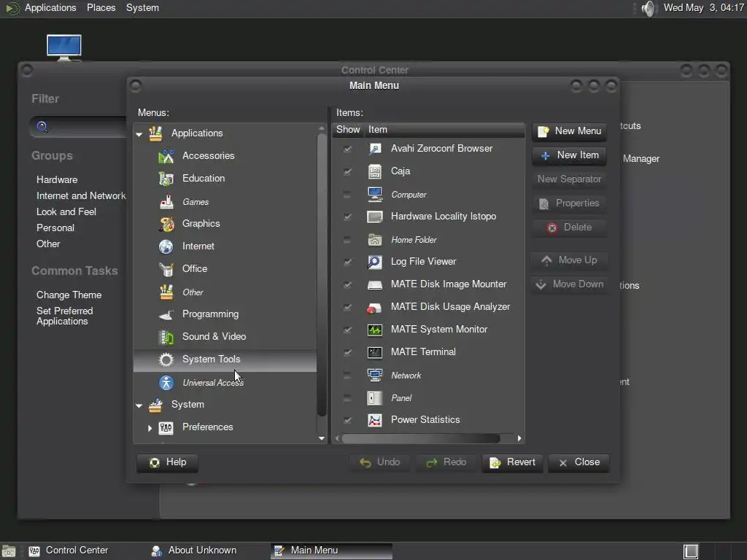Click the Caja file cabinet icon
The width and height of the screenshot is (747, 560).
point(375,171)
